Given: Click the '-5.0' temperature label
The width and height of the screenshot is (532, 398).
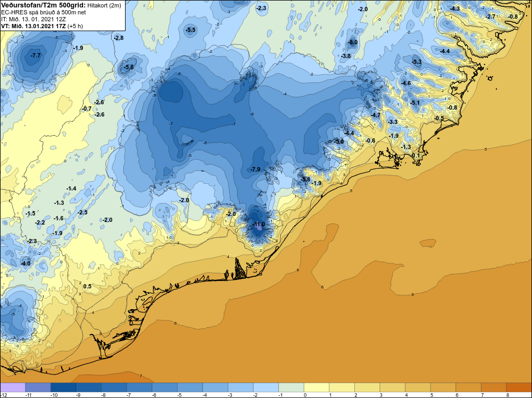Looking at the screenshot, I should [339, 142].
